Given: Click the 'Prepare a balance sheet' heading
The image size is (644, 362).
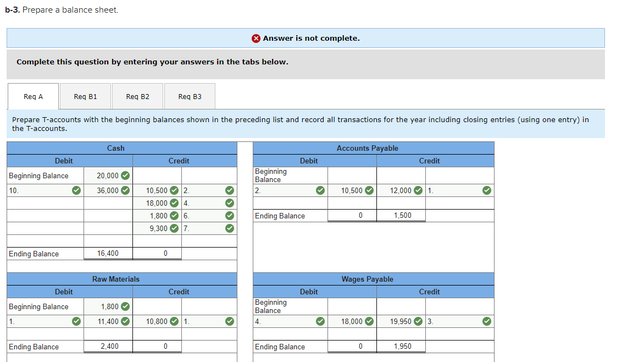Looking at the screenshot, I should (x=62, y=10).
